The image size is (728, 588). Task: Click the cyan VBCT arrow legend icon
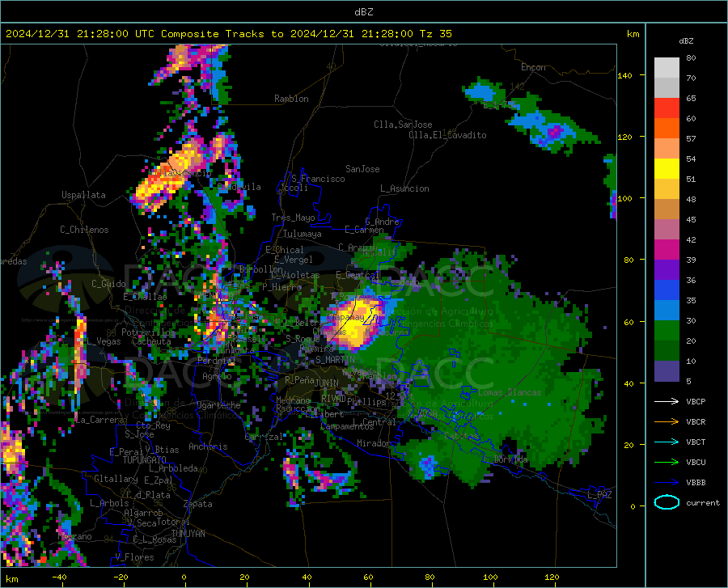tap(667, 442)
